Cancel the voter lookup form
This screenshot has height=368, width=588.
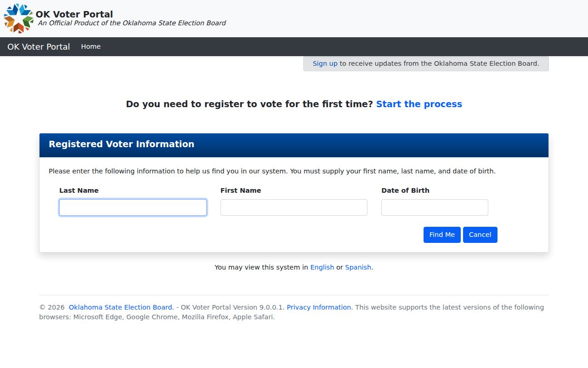pos(480,235)
